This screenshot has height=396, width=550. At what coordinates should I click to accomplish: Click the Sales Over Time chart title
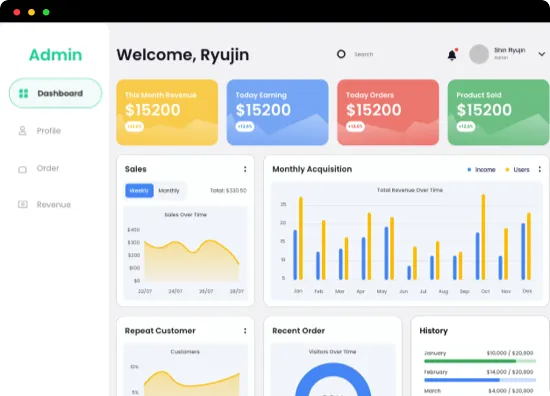(186, 215)
